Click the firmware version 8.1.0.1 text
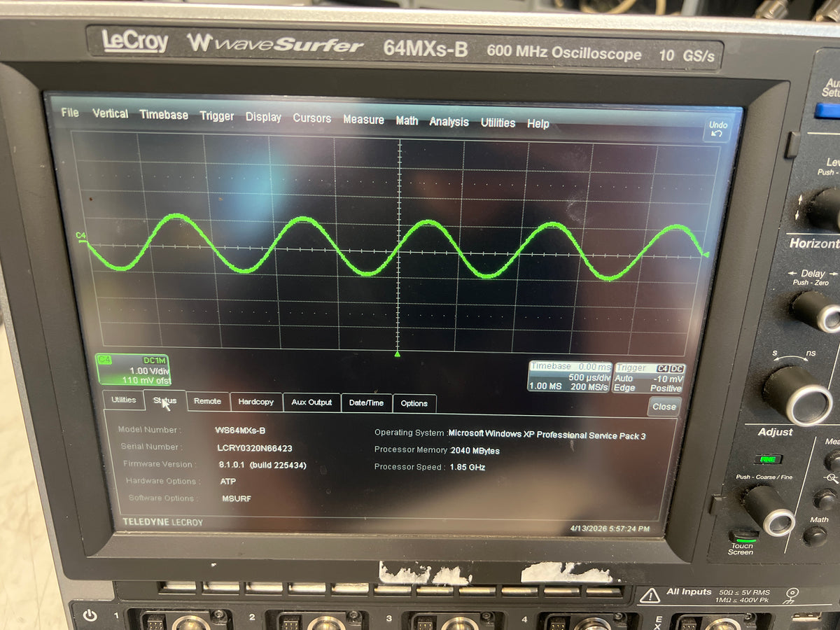 [x=262, y=465]
